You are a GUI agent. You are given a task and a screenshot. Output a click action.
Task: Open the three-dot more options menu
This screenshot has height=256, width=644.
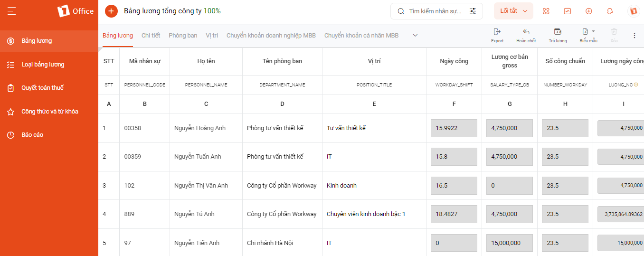[x=635, y=36]
